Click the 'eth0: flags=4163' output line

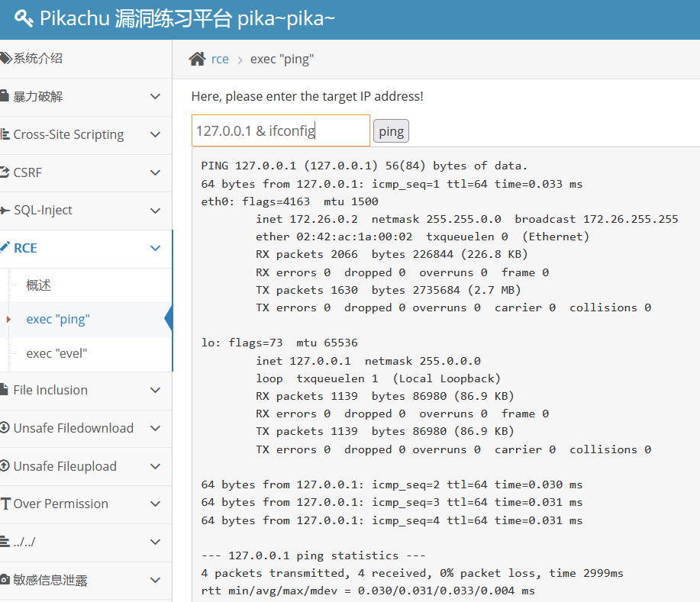coord(290,201)
